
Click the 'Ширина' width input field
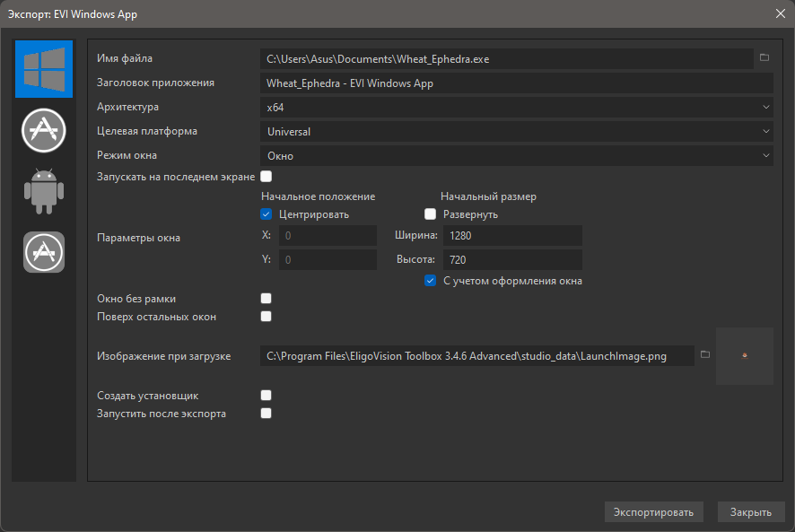[x=513, y=236]
